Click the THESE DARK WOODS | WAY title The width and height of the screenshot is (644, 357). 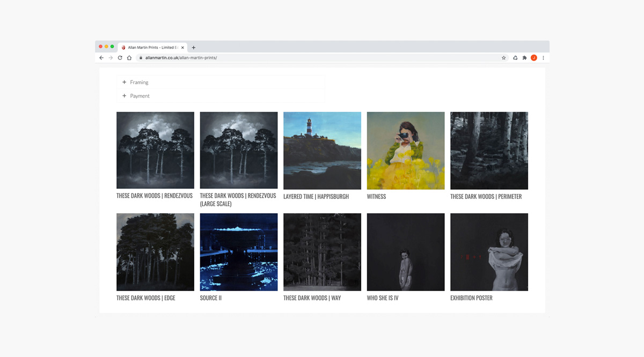[x=312, y=298]
